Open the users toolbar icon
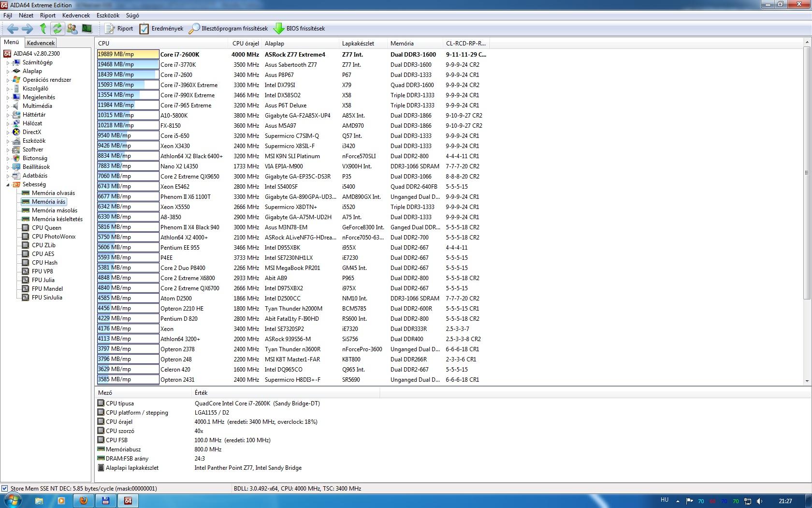 coord(72,29)
